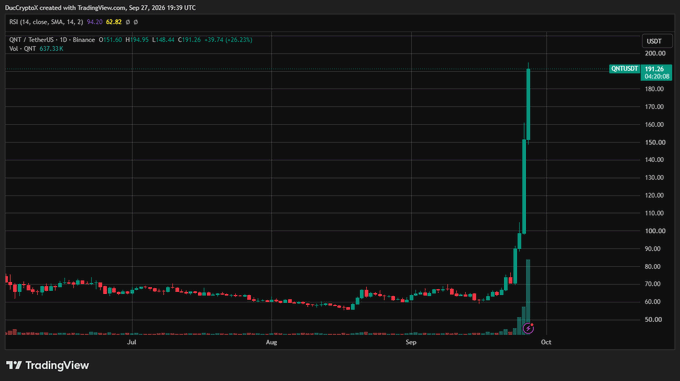Click the Aug label on time axis
This screenshot has width=680, height=381.
pos(271,342)
